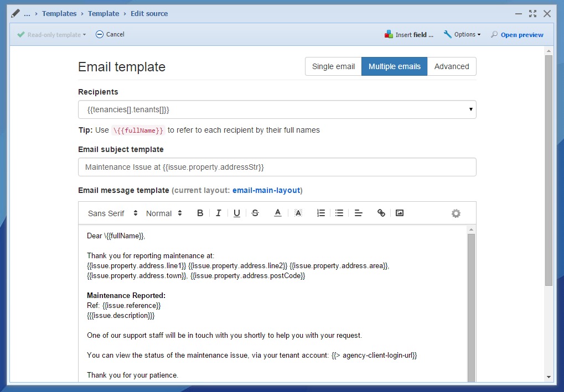564x392 pixels.
Task: Open editor settings gear icon
Action: click(x=456, y=213)
